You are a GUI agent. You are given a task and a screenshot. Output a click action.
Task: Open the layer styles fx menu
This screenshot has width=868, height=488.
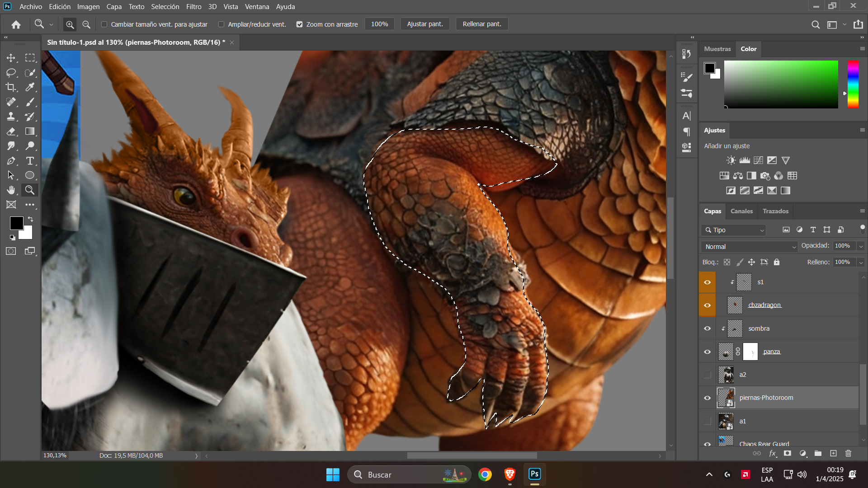click(773, 453)
